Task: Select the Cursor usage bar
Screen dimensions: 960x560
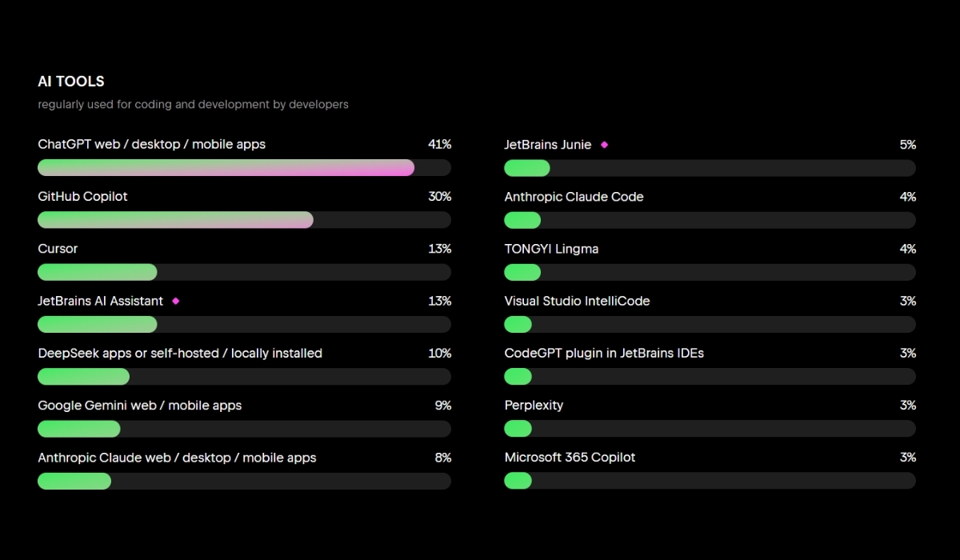Action: [x=244, y=272]
